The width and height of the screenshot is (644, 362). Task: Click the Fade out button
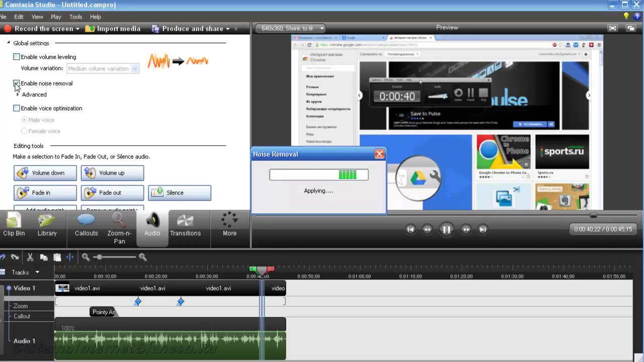[112, 193]
